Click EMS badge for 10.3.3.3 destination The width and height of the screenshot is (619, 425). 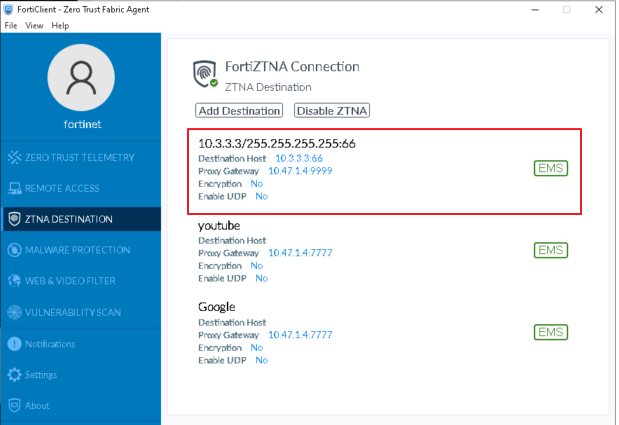(x=551, y=168)
